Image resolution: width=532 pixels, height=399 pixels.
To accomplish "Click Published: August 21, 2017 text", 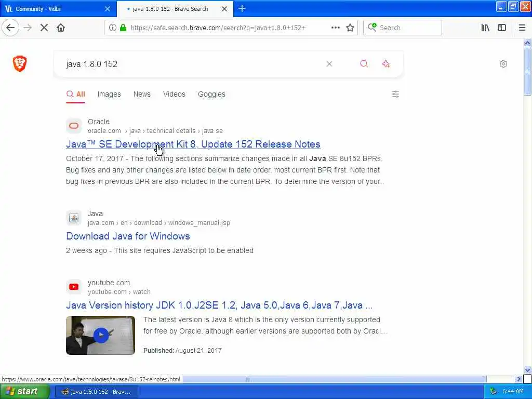I will [182, 351].
